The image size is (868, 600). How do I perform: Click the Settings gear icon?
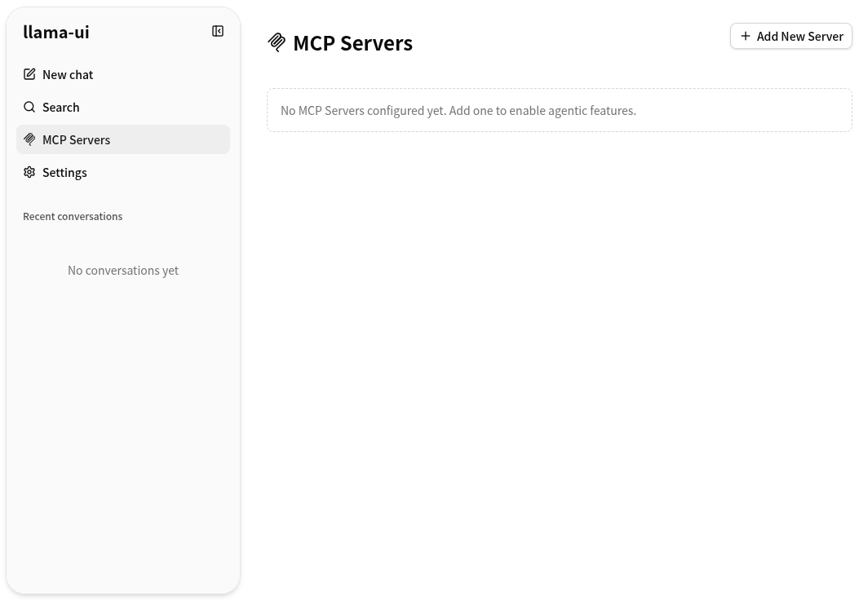click(x=29, y=172)
